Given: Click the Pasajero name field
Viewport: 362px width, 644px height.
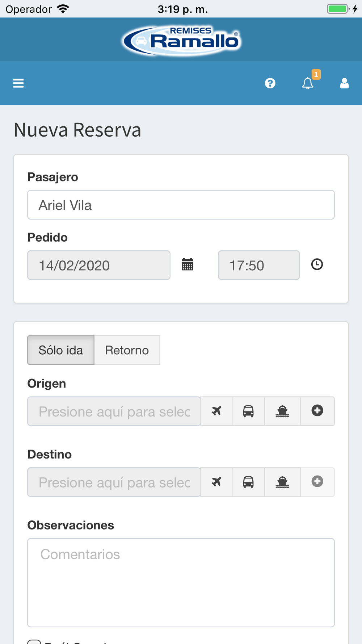Looking at the screenshot, I should pos(181,205).
